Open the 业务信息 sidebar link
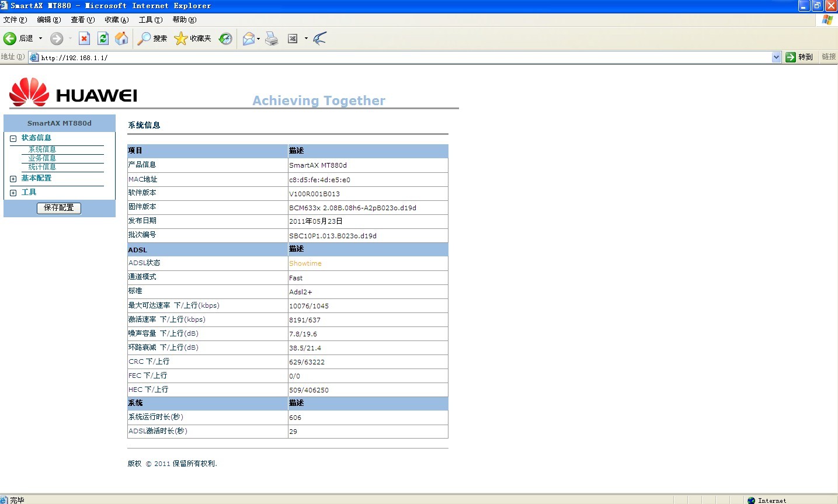 (x=42, y=158)
